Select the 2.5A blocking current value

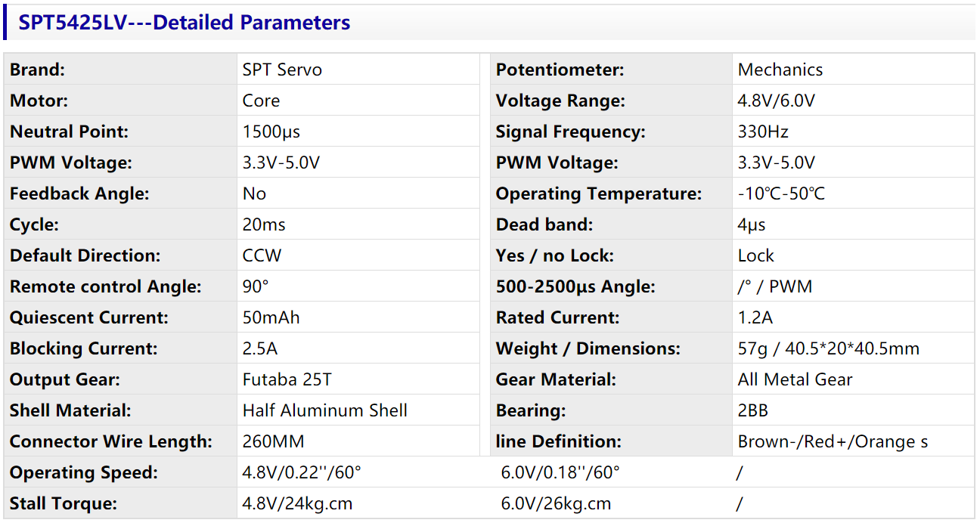(260, 348)
